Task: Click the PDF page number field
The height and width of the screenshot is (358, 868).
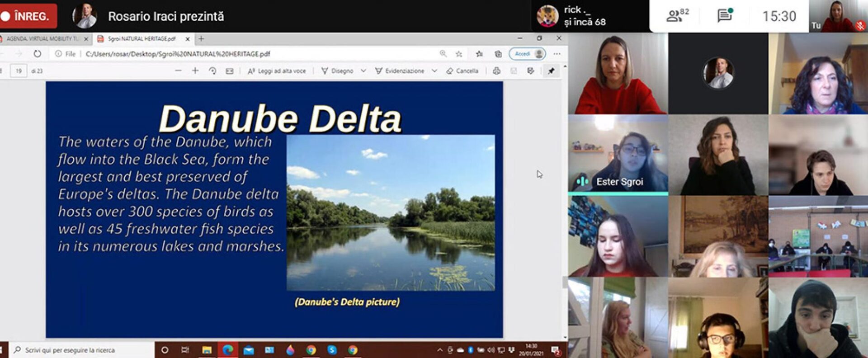Action: tap(19, 71)
